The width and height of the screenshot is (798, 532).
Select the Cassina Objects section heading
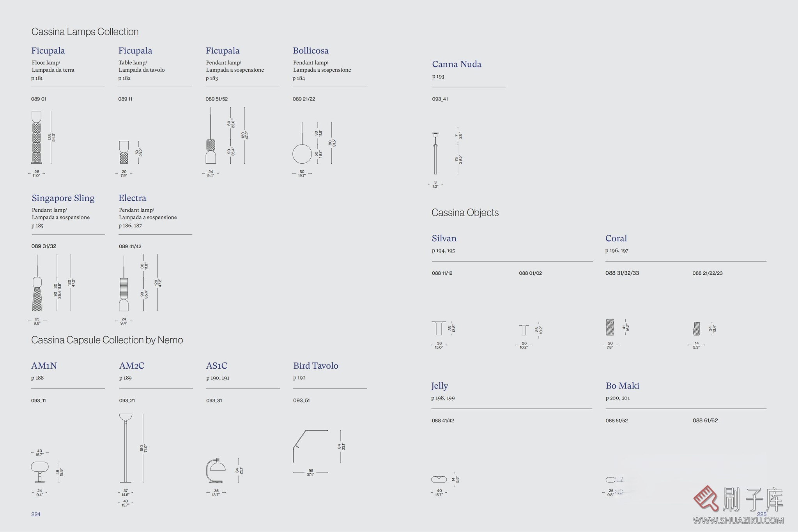(465, 212)
